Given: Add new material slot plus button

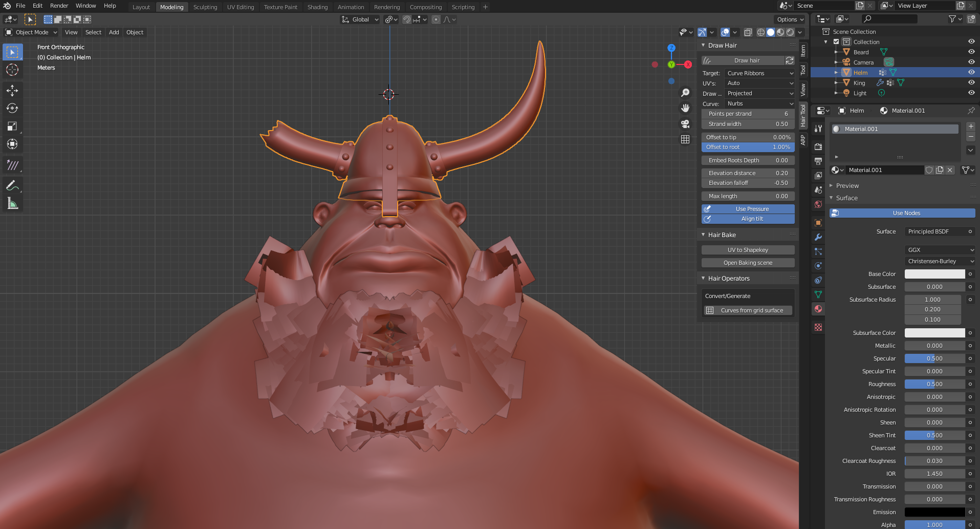Looking at the screenshot, I should coord(971,126).
